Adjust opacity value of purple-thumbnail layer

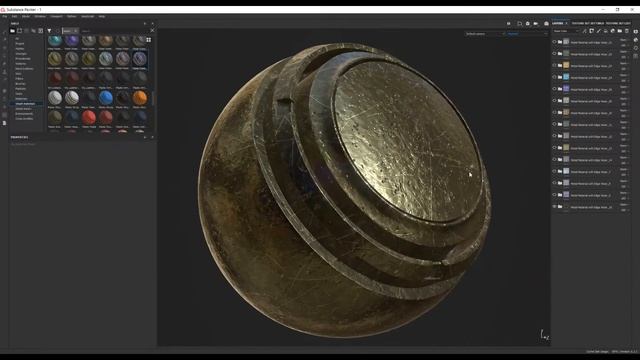[x=624, y=93]
